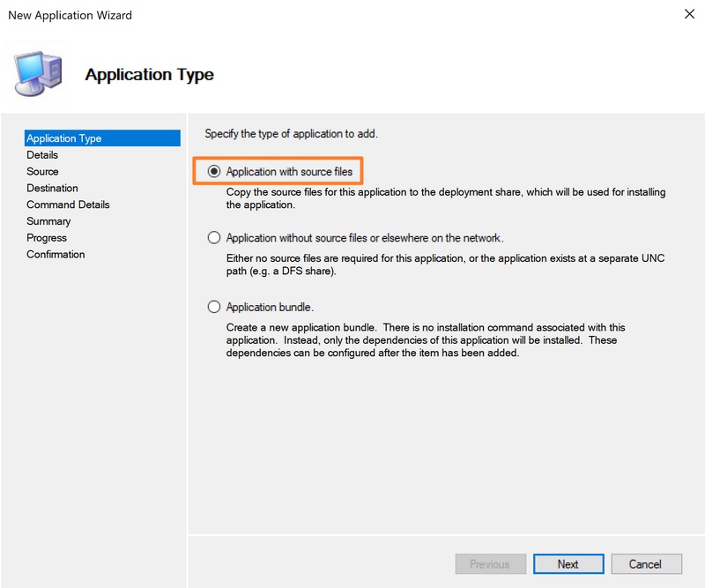Click the 'Application Type' page heading

click(149, 75)
